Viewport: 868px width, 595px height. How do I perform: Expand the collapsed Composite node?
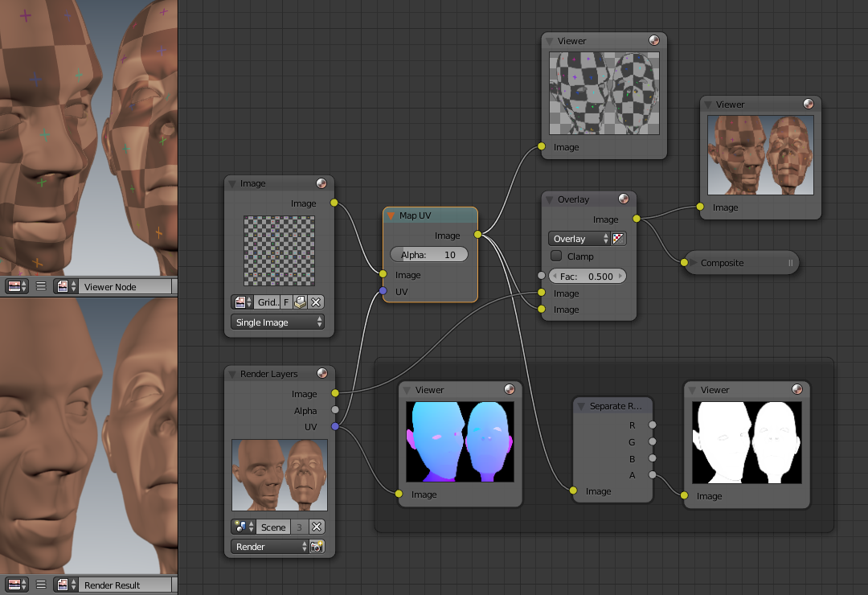pos(693,263)
